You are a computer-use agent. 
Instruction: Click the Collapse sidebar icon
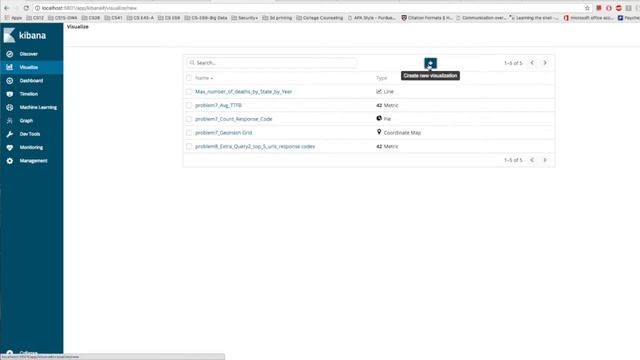click(10, 352)
